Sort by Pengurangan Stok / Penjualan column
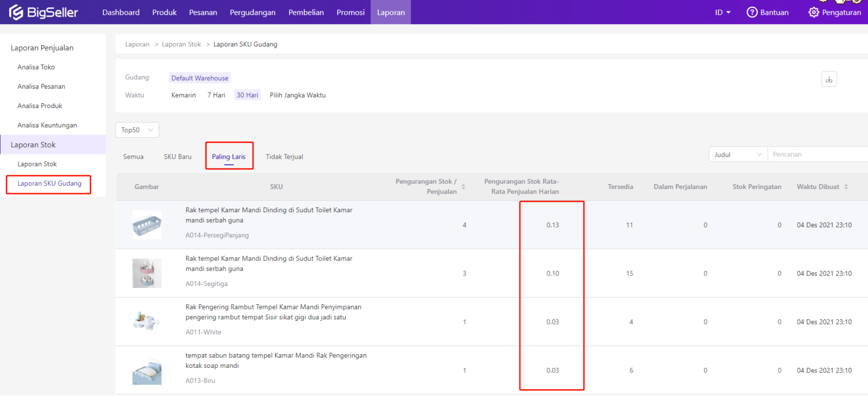 click(x=463, y=187)
